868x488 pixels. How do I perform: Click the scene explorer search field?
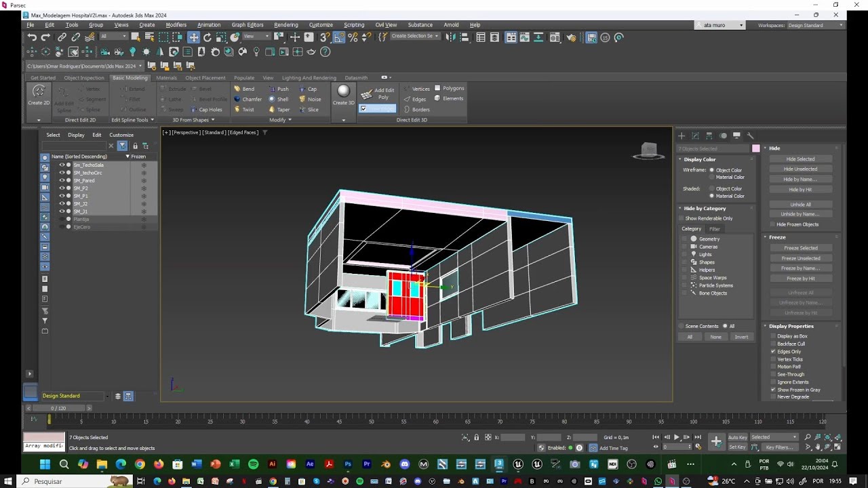[x=75, y=146]
